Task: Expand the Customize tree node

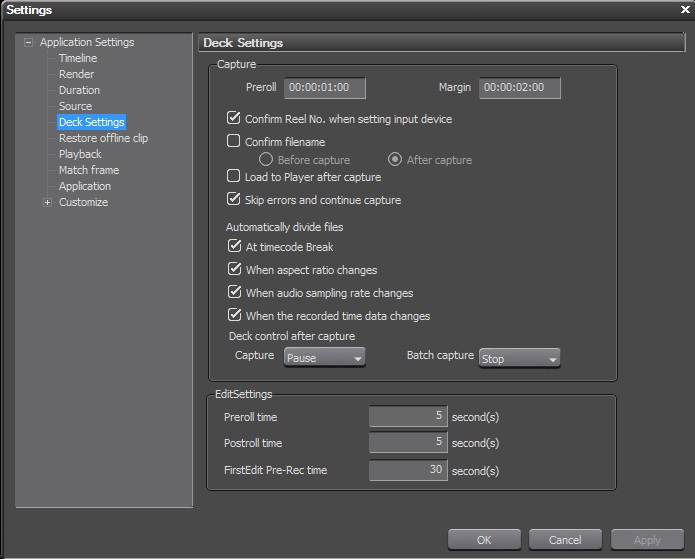Action: point(47,203)
